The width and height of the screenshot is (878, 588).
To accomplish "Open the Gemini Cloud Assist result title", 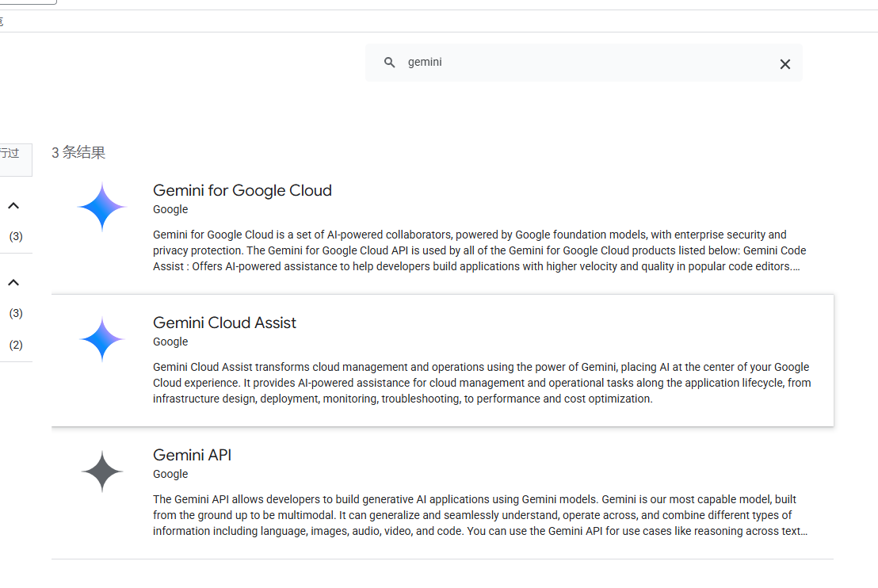I will coord(224,323).
